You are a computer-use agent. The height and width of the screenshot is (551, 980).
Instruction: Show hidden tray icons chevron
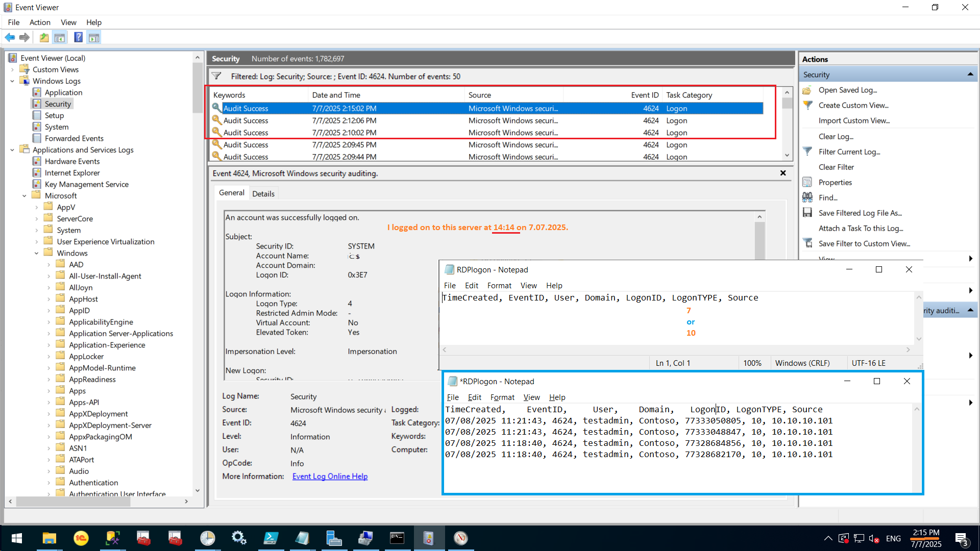click(828, 539)
